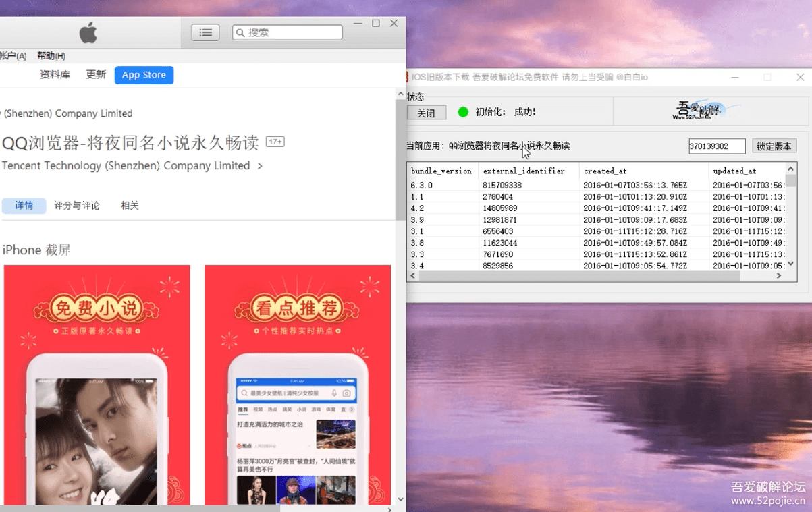
Task: Focus the iTunes 搜索 search field
Action: coord(288,32)
